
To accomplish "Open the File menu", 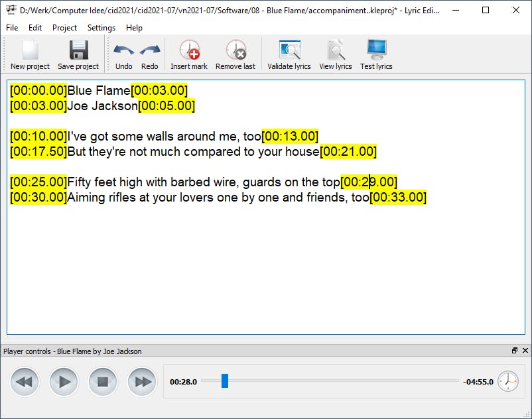I will pyautogui.click(x=12, y=28).
